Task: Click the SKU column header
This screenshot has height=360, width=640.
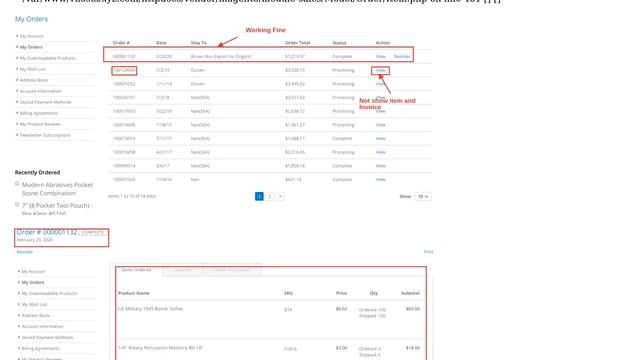Action: coord(288,293)
